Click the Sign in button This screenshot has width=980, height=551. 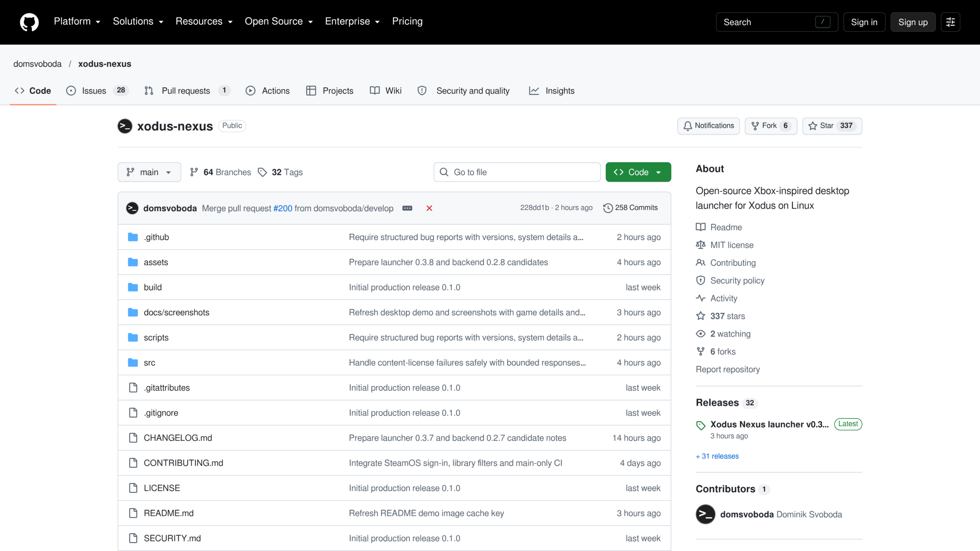click(x=864, y=22)
